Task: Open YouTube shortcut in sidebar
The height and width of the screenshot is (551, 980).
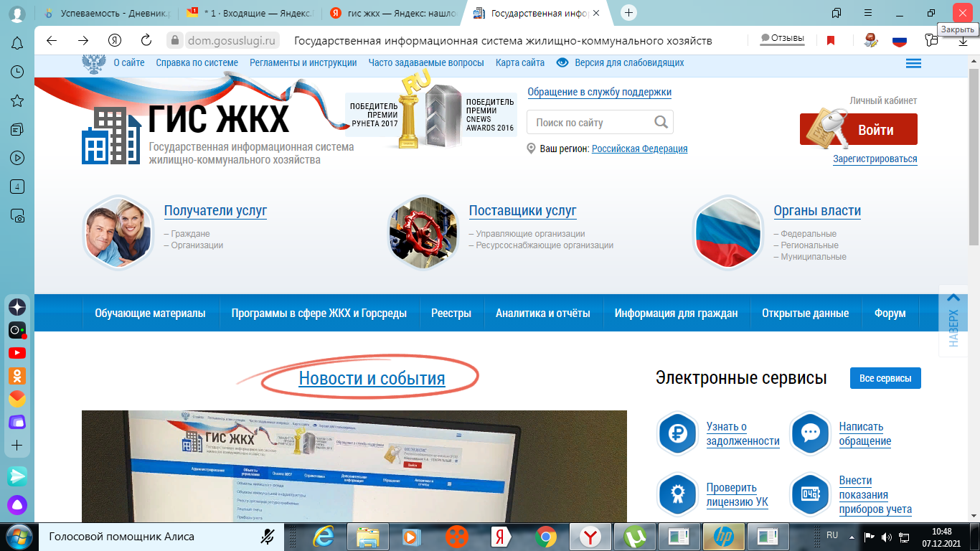Action: (x=17, y=353)
